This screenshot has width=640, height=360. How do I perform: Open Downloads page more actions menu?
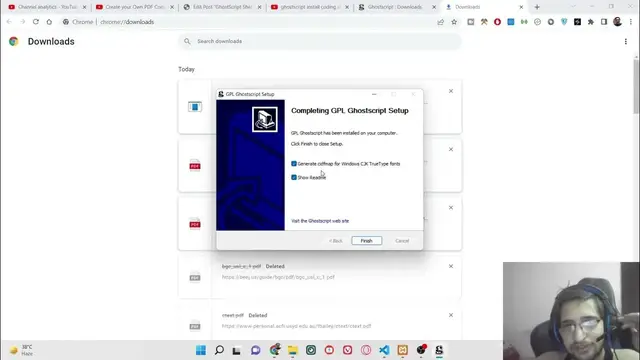pyautogui.click(x=626, y=41)
